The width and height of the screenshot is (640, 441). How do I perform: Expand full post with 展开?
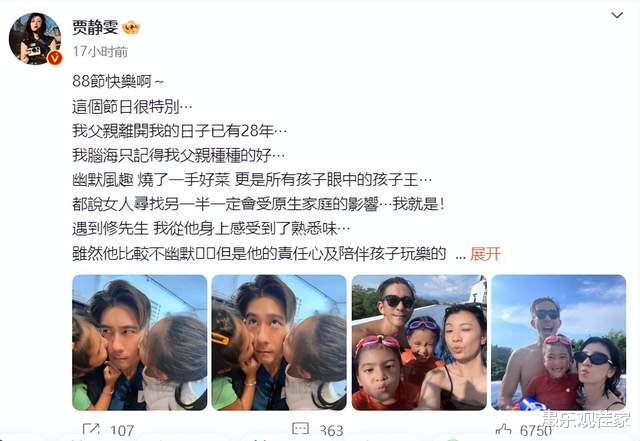pos(485,254)
